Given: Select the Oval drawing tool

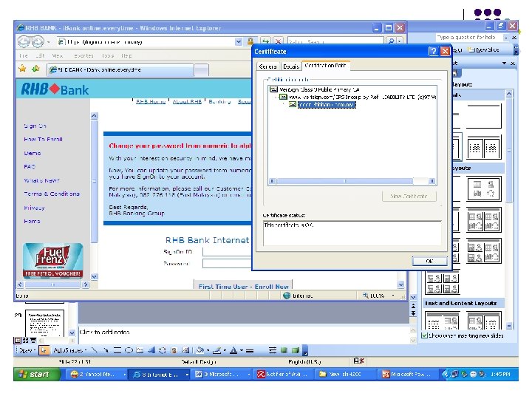Looking at the screenshot, I should pos(129,350).
